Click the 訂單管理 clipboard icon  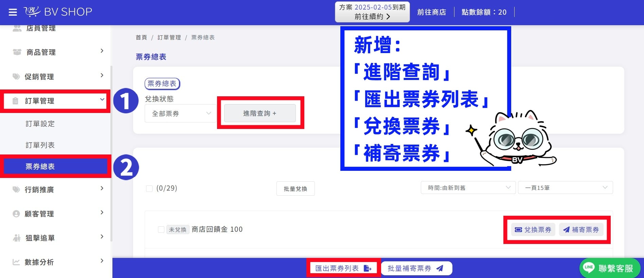(x=15, y=101)
